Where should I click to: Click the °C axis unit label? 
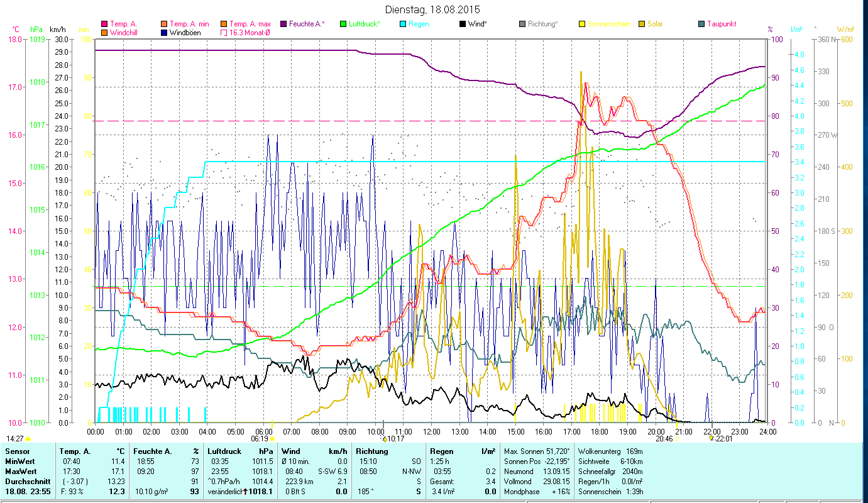pos(16,30)
